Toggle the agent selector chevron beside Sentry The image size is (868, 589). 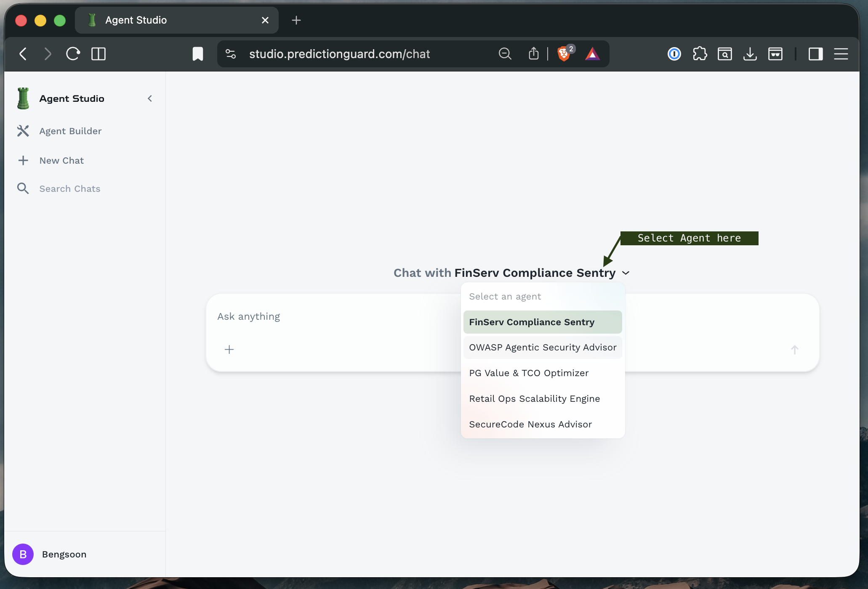pyautogui.click(x=626, y=273)
